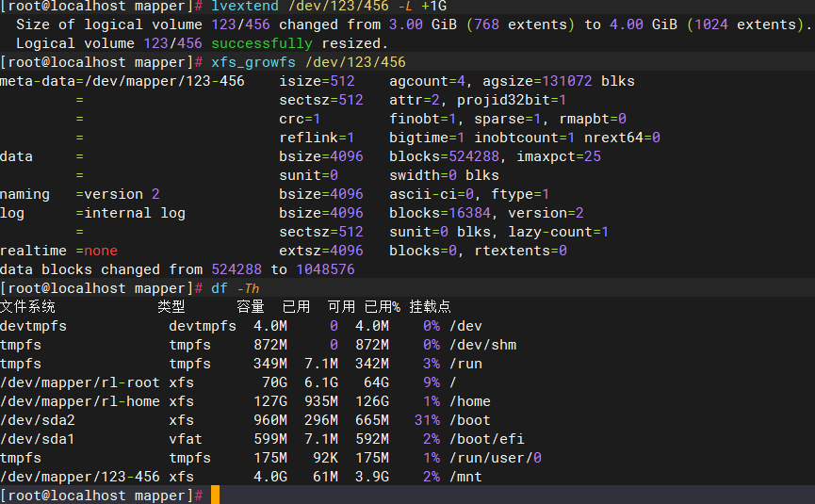Screen dimensions: 815x504
Task: Click the 31% usage value for /boot
Action: (x=427, y=420)
